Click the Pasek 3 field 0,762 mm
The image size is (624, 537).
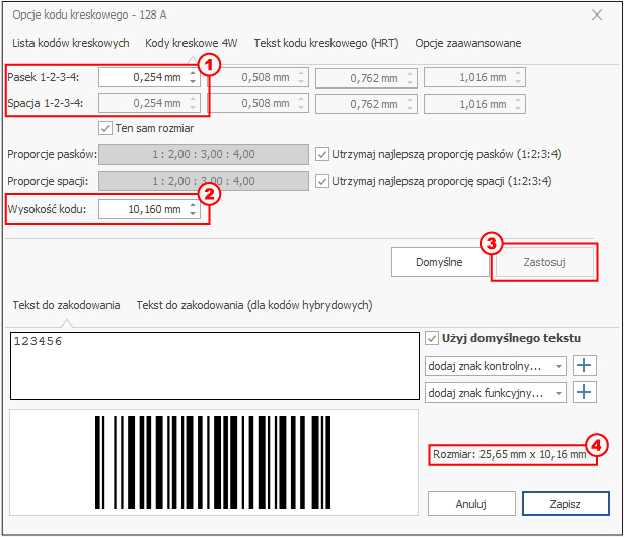366,78
